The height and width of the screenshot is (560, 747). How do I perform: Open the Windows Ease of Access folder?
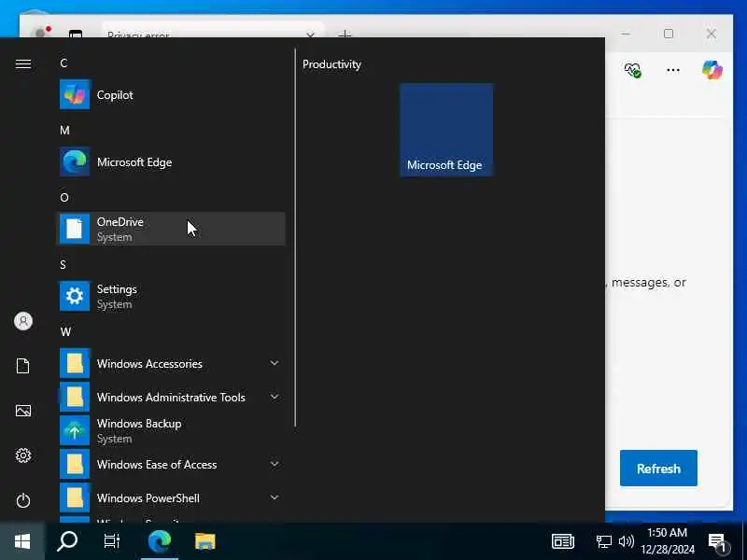tap(172, 464)
